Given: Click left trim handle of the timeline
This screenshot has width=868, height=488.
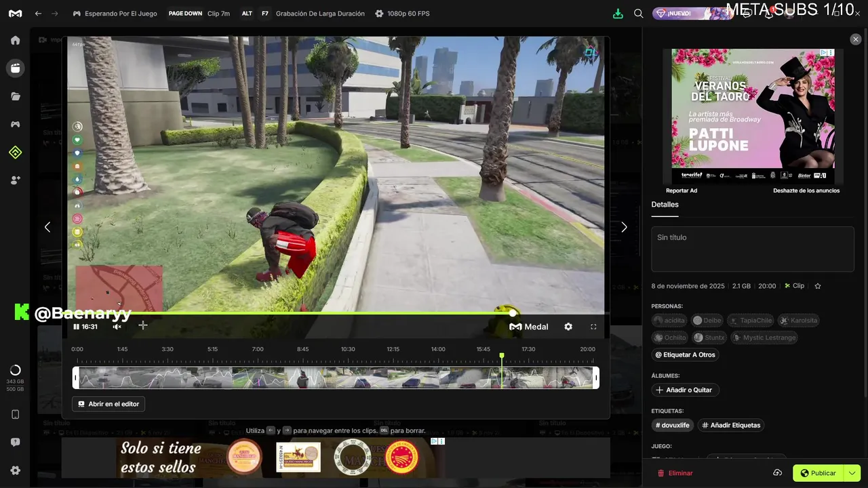Looking at the screenshot, I should point(76,378).
